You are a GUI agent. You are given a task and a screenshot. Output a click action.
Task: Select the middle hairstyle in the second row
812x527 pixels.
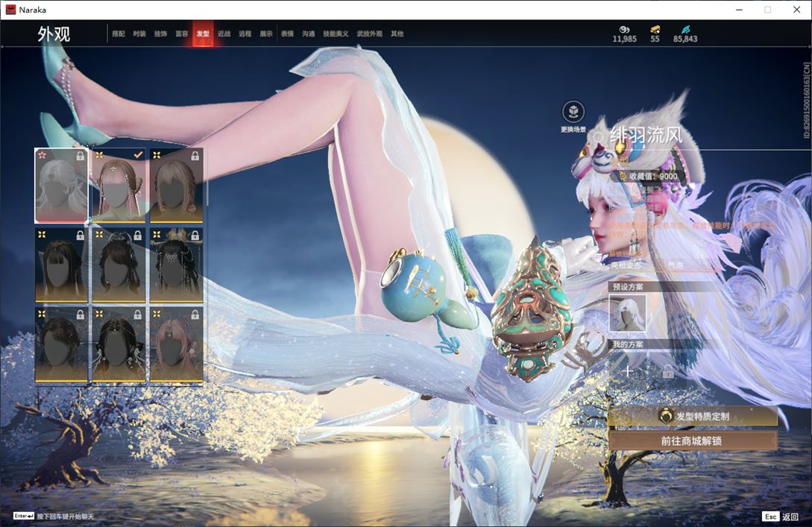pyautogui.click(x=119, y=265)
